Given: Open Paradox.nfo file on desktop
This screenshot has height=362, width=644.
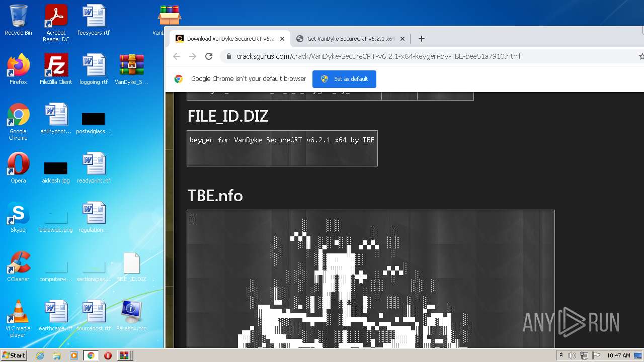Looking at the screenshot, I should click(131, 316).
